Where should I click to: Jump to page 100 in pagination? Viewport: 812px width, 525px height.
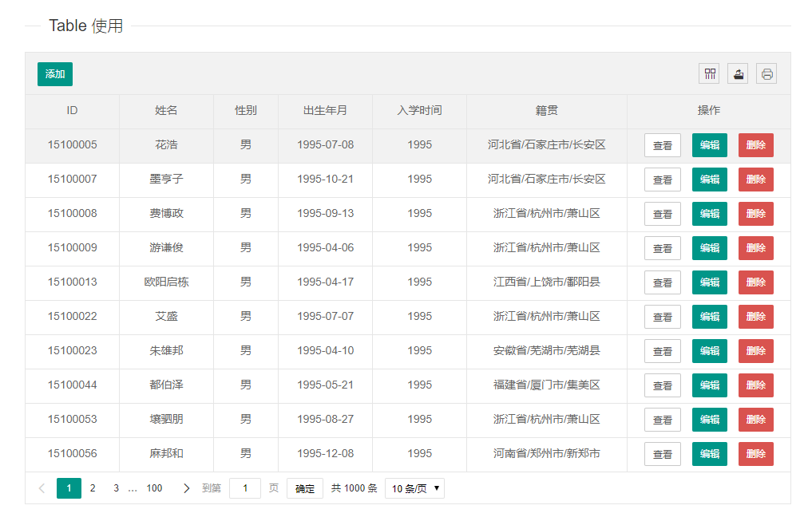(x=154, y=488)
